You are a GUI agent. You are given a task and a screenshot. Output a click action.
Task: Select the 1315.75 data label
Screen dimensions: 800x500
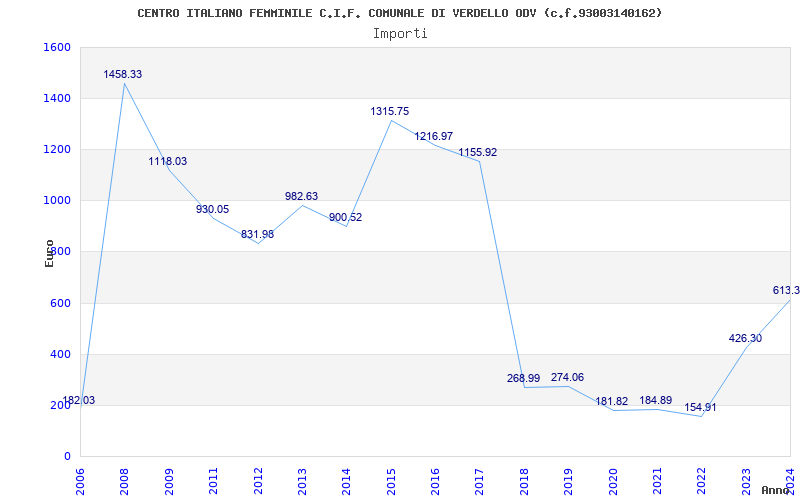[x=390, y=112]
